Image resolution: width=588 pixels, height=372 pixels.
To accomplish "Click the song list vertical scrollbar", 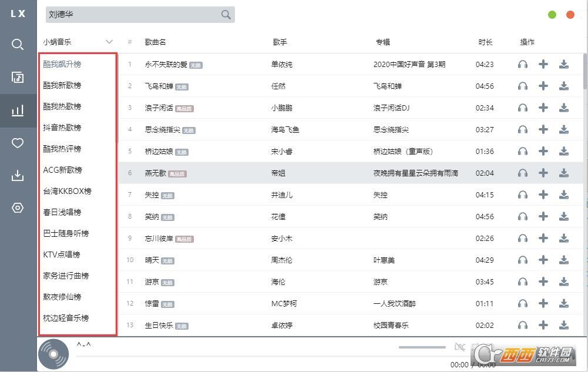I will pyautogui.click(x=585, y=71).
